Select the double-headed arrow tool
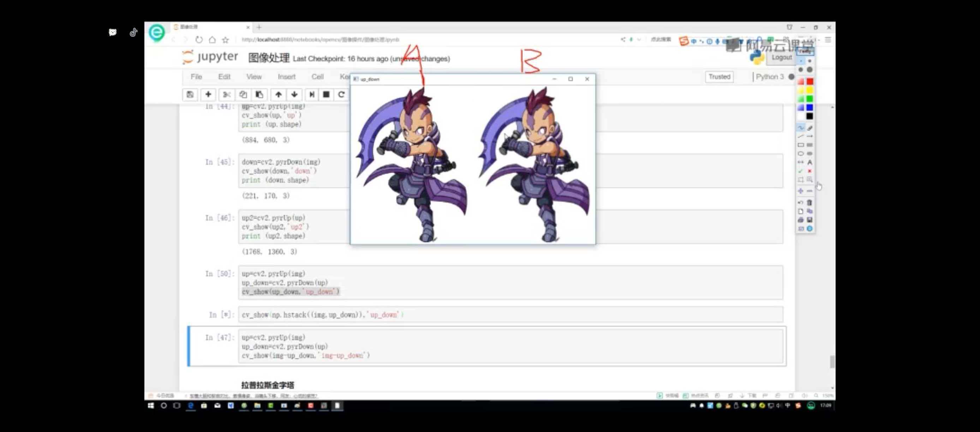 point(801,162)
